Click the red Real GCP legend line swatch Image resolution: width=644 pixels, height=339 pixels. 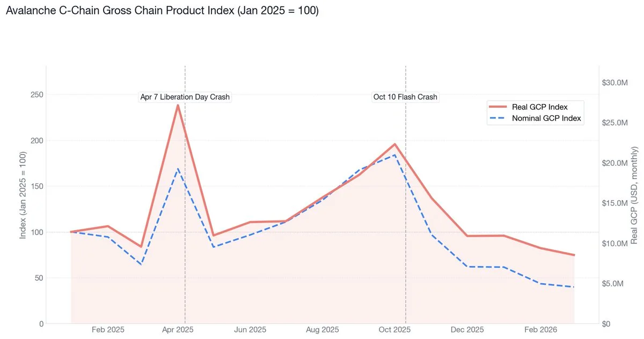pyautogui.click(x=497, y=107)
